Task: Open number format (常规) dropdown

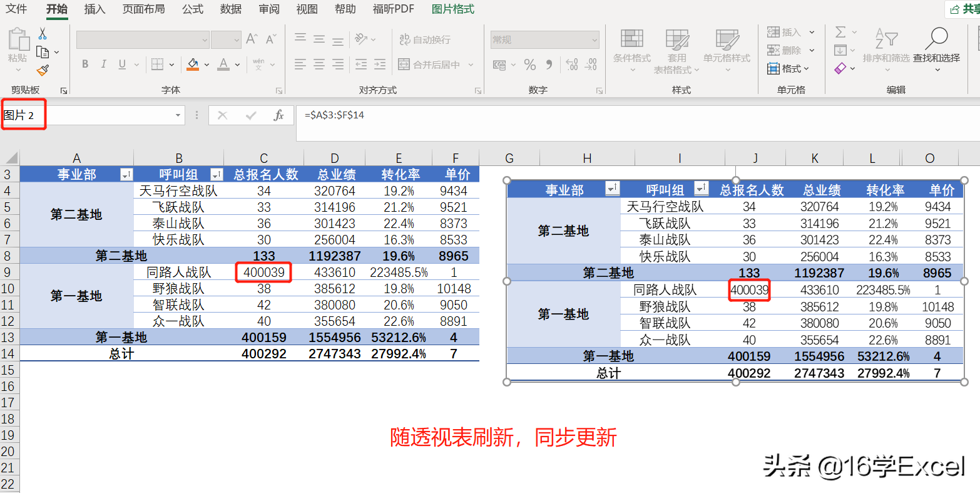Action: coord(594,40)
